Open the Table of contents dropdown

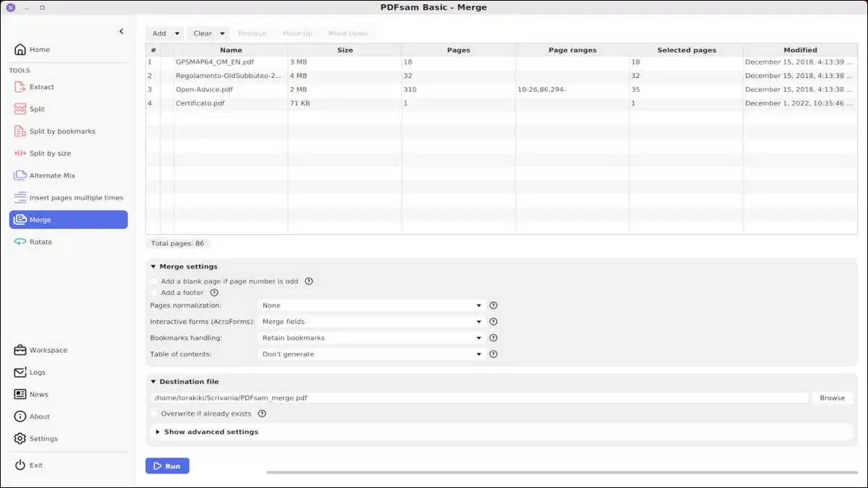tap(372, 354)
